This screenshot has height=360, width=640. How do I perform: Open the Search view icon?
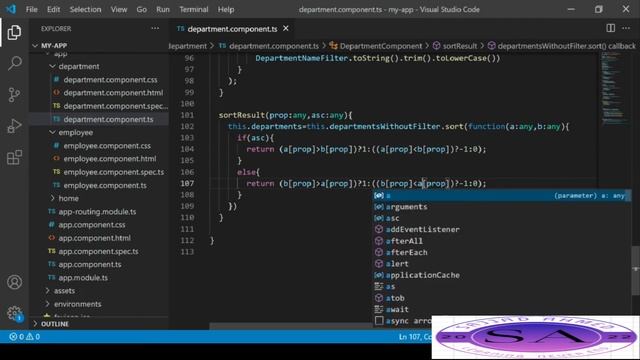(x=14, y=63)
